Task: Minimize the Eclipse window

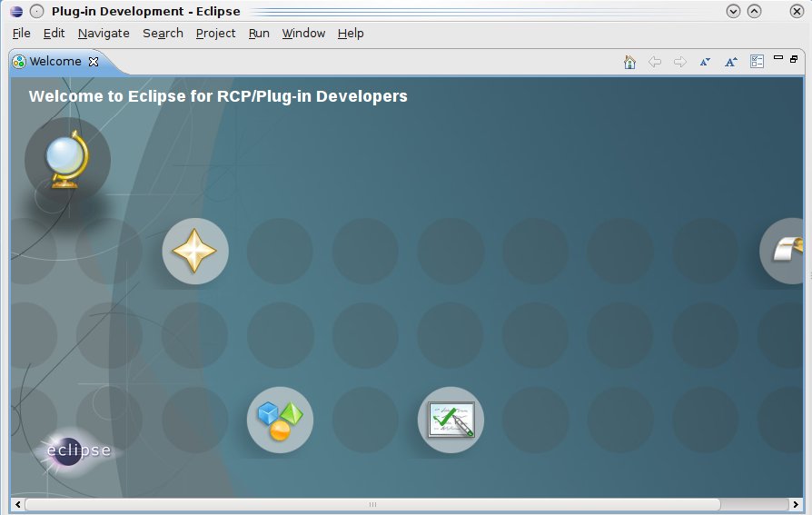Action: [x=733, y=12]
